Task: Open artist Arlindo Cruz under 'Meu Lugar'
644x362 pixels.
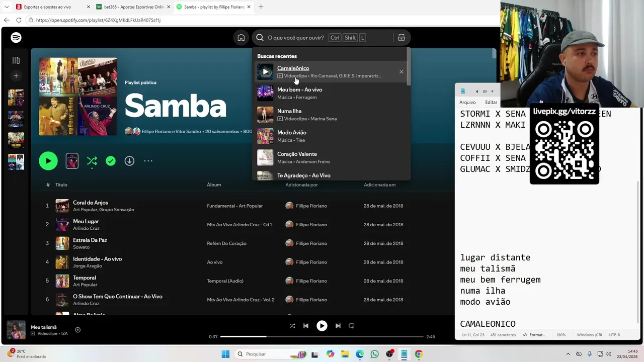Action: coord(86,228)
